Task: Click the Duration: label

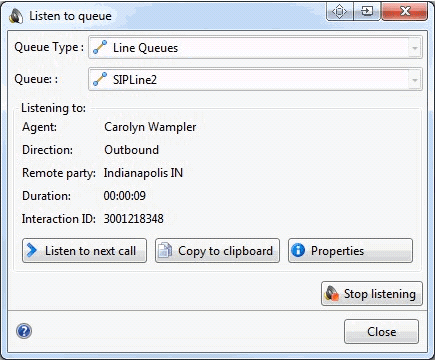Action: click(x=46, y=196)
